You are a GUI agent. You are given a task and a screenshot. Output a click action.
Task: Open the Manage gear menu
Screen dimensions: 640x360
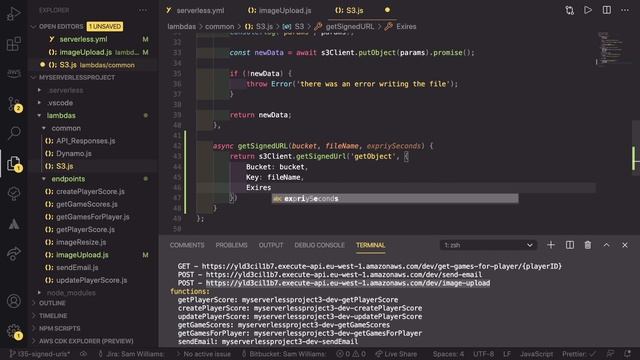14,331
